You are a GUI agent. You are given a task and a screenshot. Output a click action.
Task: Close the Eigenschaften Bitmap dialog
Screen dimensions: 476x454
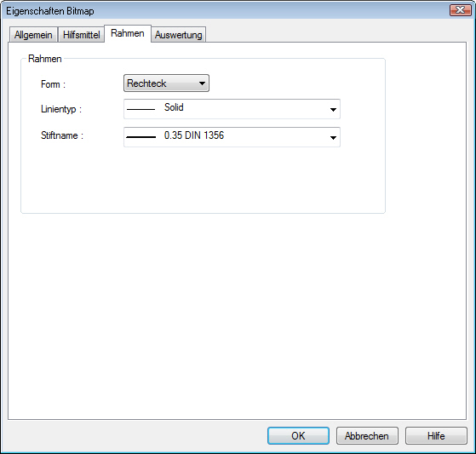460,10
